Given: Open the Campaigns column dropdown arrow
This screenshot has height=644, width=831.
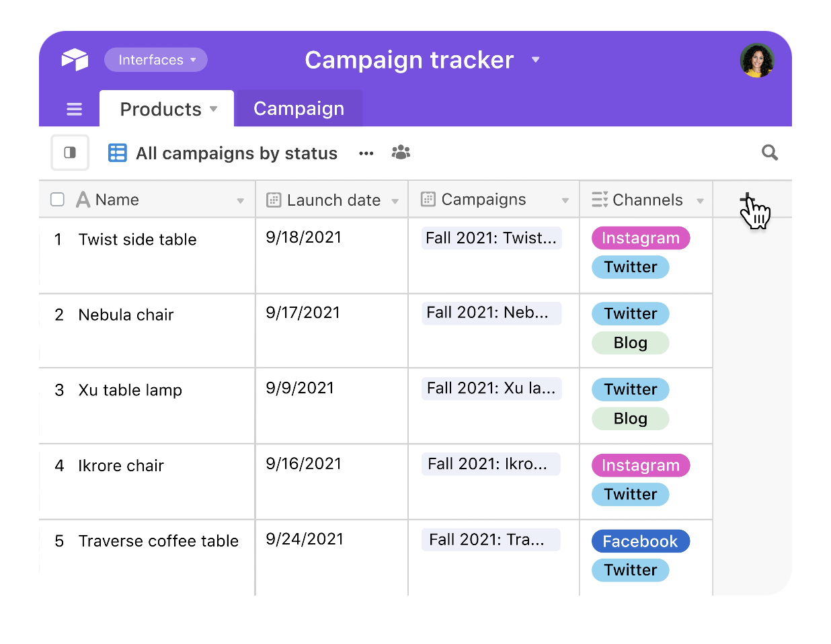Looking at the screenshot, I should pyautogui.click(x=565, y=200).
